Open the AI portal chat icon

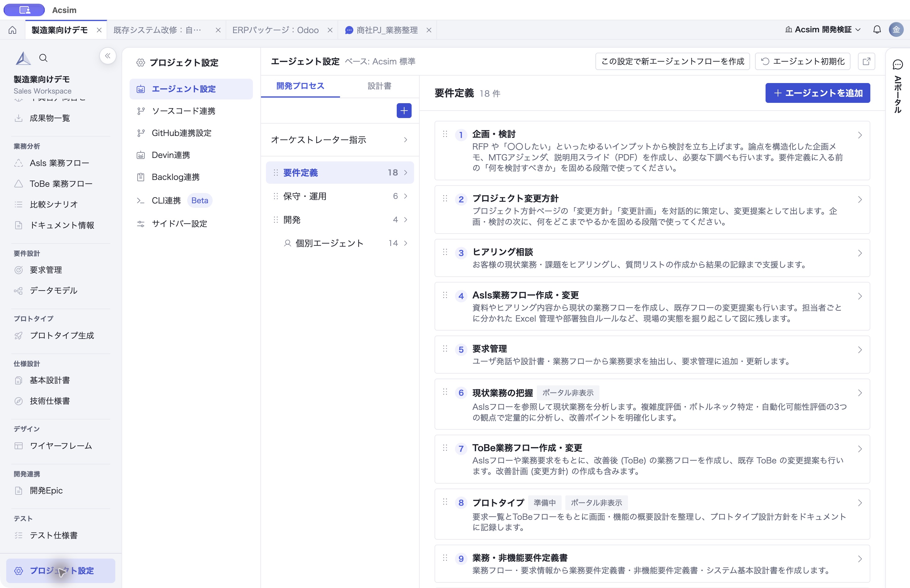pos(897,64)
